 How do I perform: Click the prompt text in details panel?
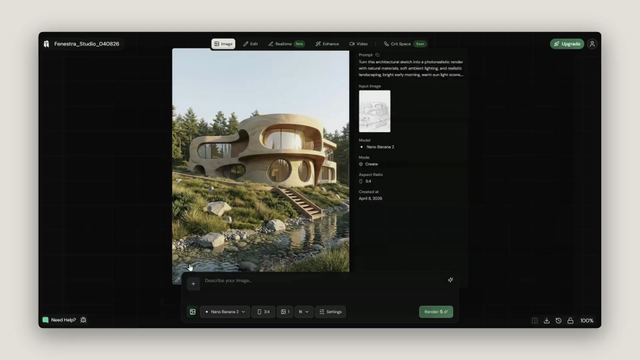click(x=411, y=68)
